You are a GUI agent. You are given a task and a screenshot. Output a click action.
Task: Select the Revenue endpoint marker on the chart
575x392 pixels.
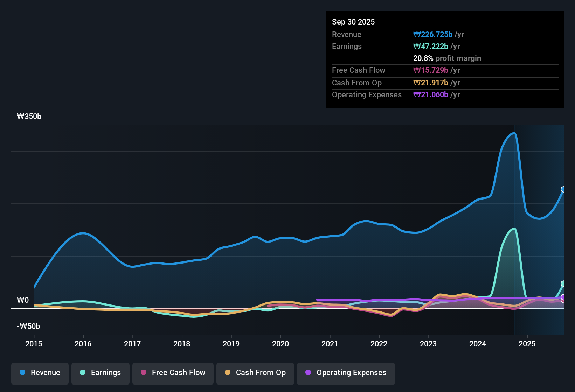tap(563, 190)
